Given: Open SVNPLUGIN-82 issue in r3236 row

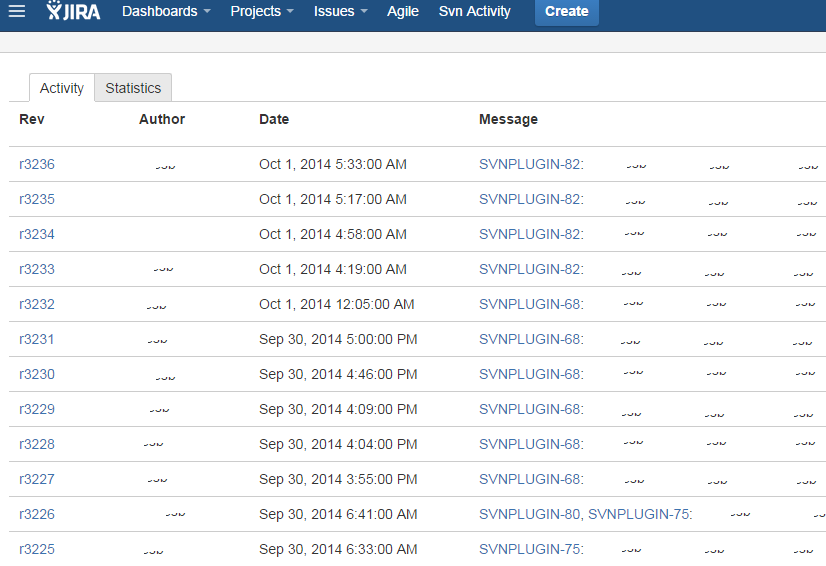Looking at the screenshot, I should 530,164.
